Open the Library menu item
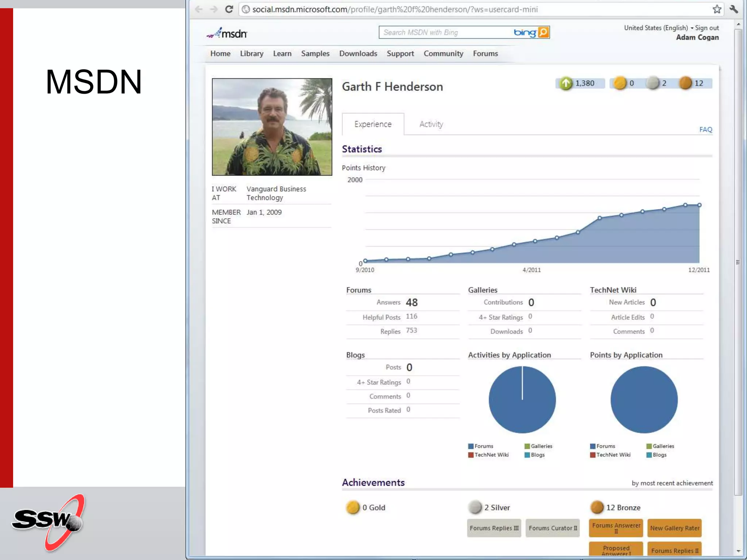The image size is (747, 560). tap(252, 54)
